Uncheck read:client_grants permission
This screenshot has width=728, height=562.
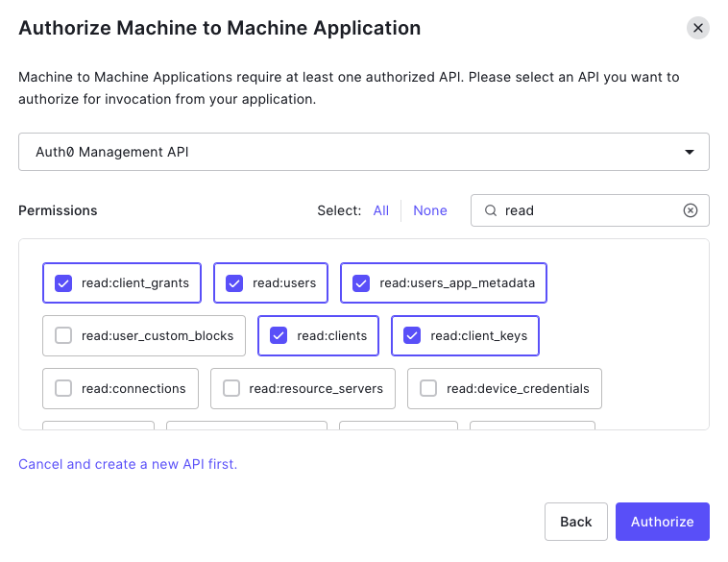[x=63, y=282]
